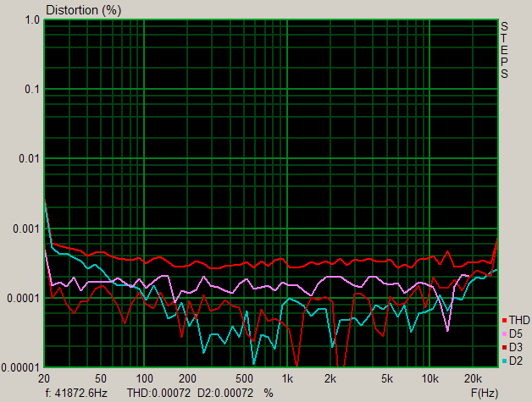Viewport: 532px width, 402px height.
Task: Select the D3 legend label
Action: tap(516, 348)
